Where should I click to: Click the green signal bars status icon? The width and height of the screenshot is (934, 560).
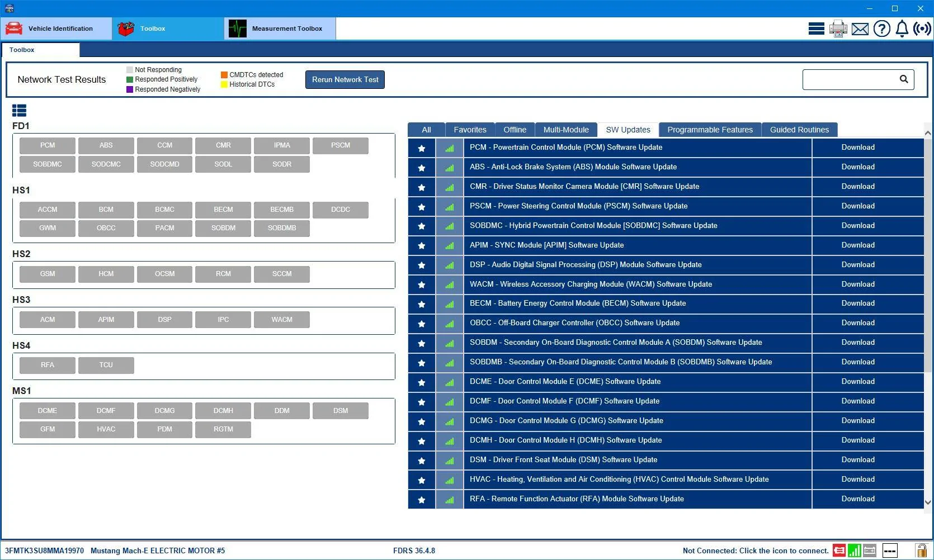click(x=854, y=550)
